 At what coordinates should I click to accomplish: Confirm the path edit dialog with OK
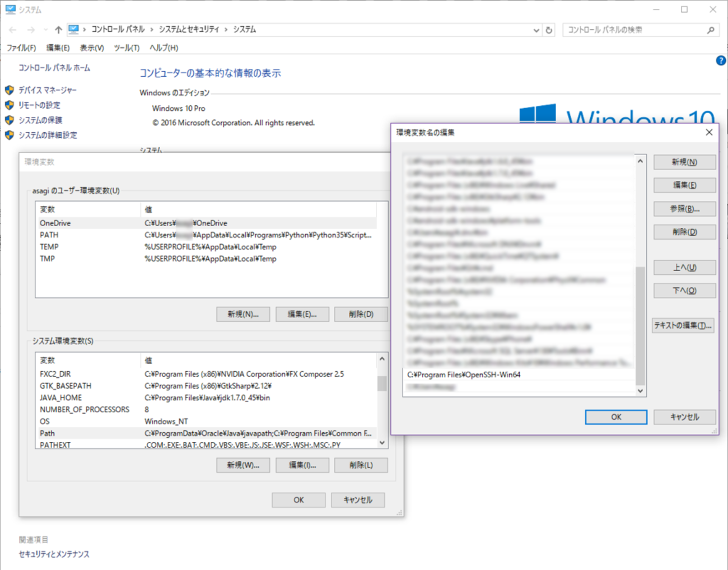616,417
